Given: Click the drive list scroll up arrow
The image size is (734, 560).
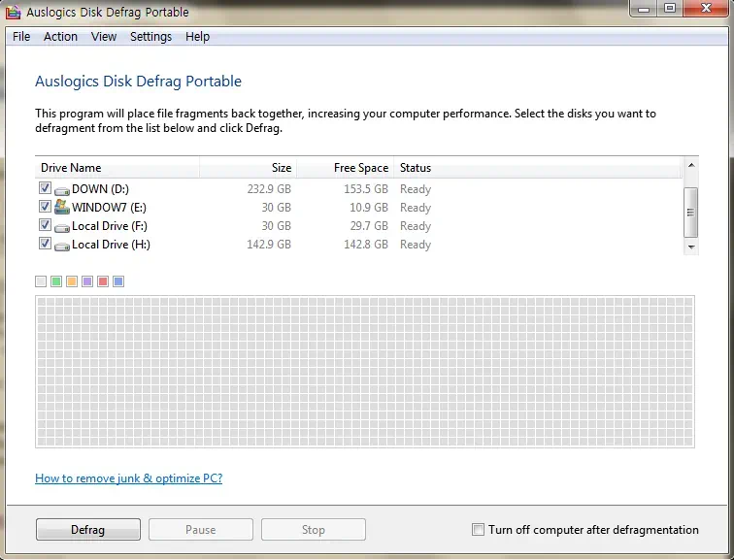Looking at the screenshot, I should (x=691, y=165).
